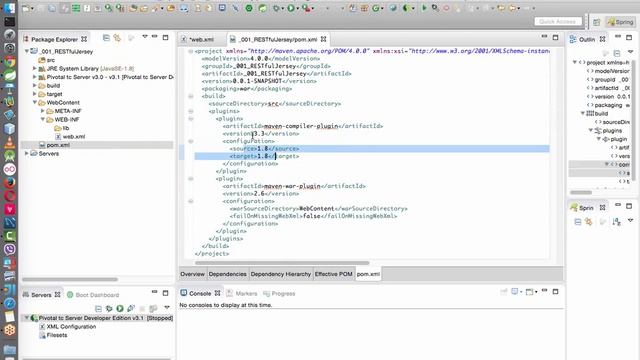Toggle Spring Explorer link with editor icon
Image resolution: width=640 pixels, height=360 pixels.
pos(589,222)
